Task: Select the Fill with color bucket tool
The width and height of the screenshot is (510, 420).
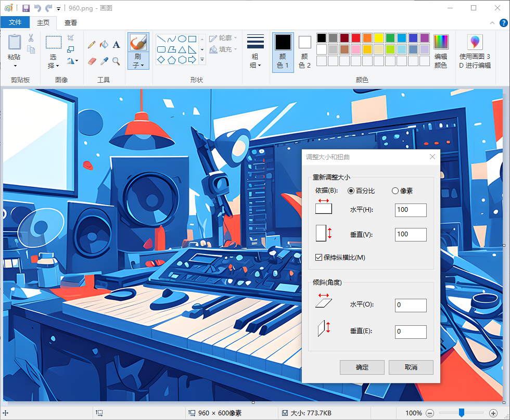Action: click(x=104, y=45)
